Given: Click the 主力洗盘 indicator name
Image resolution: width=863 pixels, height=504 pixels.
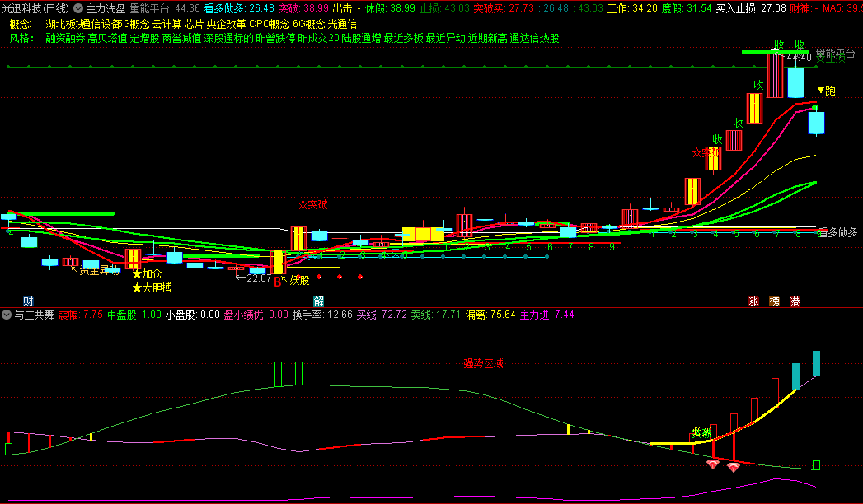Looking at the screenshot, I should [106, 8].
